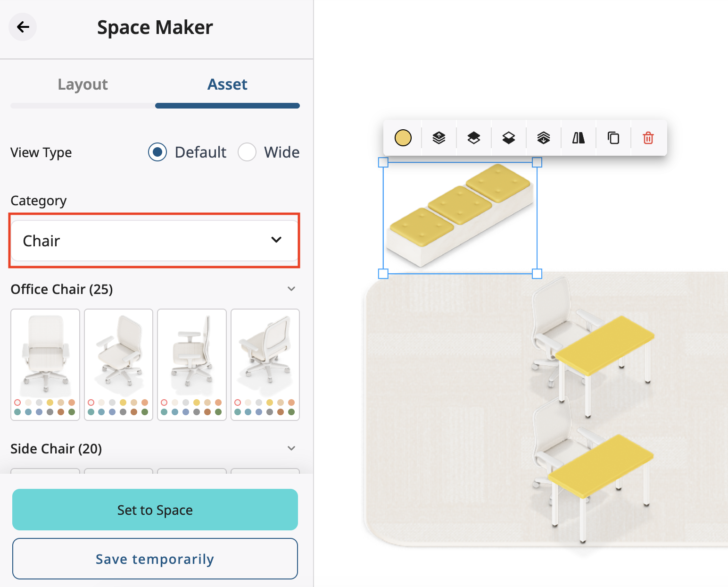The image size is (728, 587).
Task: Click the Send Backward layer icon
Action: [x=508, y=138]
